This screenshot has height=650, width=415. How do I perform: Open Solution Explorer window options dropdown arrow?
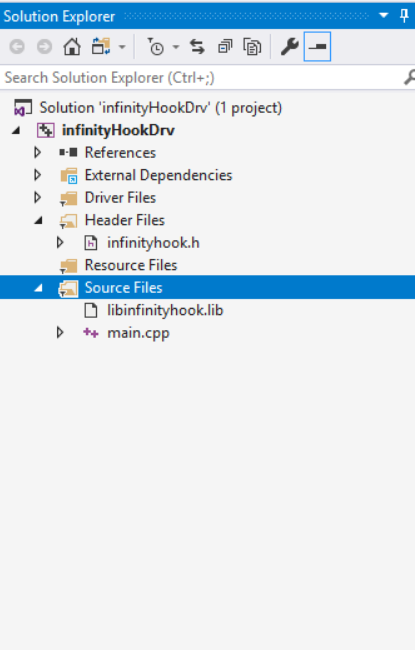click(383, 16)
